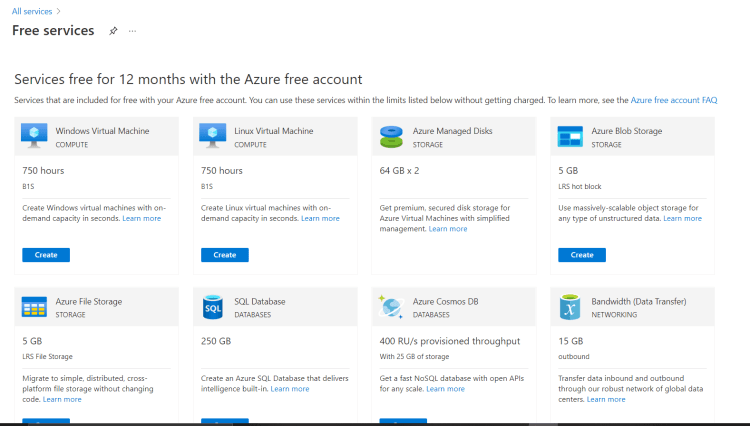Click the Azure Cosmos DB icon

(x=391, y=307)
